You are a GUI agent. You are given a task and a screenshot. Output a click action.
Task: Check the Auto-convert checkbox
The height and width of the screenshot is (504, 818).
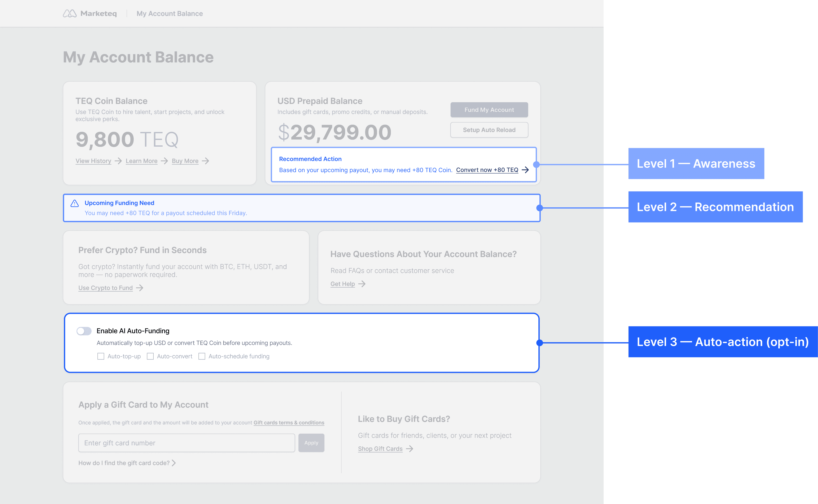tap(150, 356)
